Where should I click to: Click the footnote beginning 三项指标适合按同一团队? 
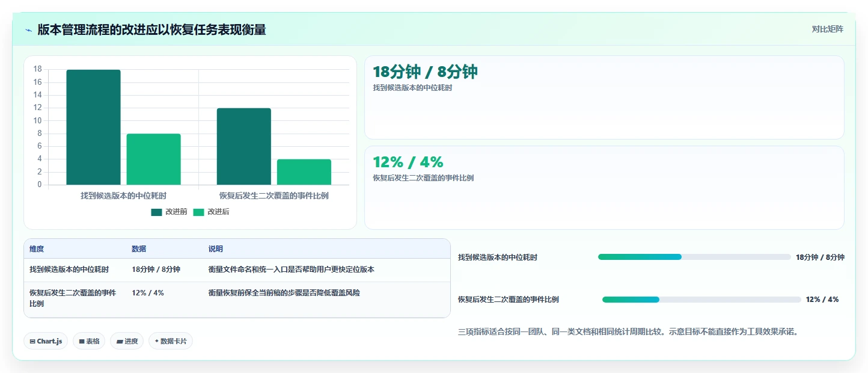click(628, 331)
